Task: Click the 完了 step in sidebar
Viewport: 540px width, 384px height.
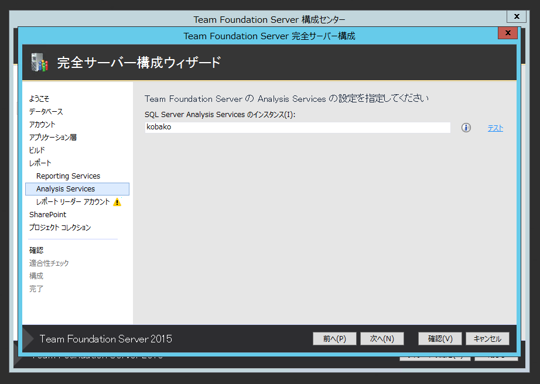Action: point(36,289)
